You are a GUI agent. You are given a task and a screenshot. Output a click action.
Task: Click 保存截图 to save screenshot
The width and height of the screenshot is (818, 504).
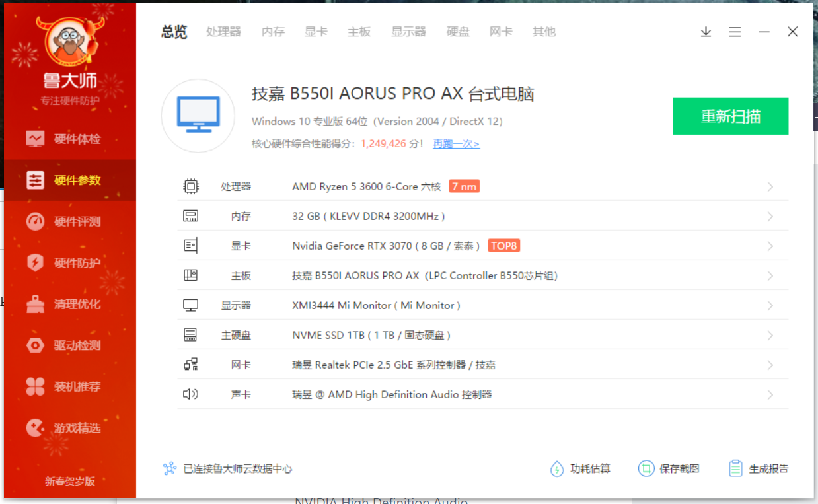tap(669, 468)
